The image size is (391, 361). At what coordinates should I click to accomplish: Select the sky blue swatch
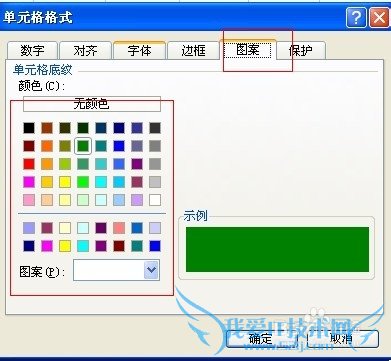(x=119, y=182)
